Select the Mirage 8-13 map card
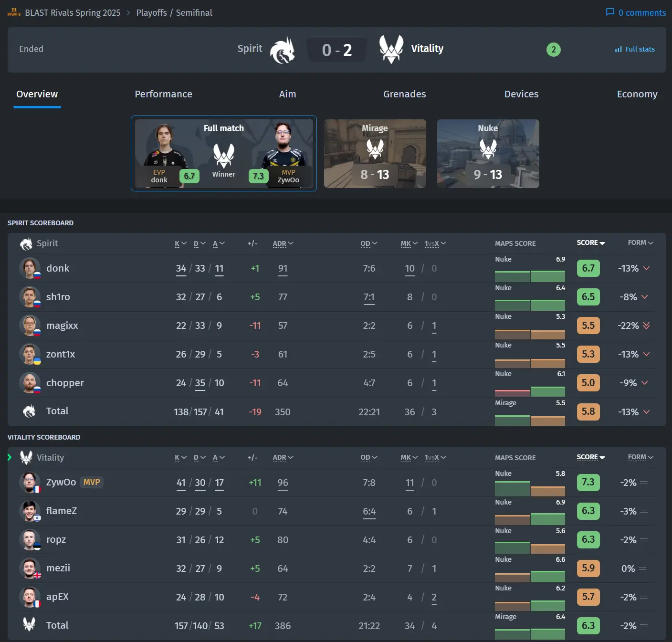 coord(375,154)
